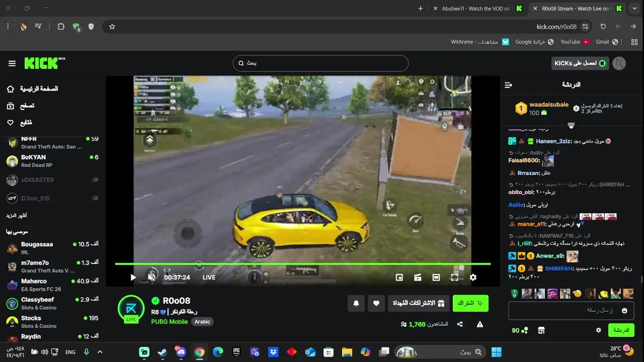The width and height of the screenshot is (644, 362).
Task: Expand the chat leaderboard chevron
Action: click(571, 125)
